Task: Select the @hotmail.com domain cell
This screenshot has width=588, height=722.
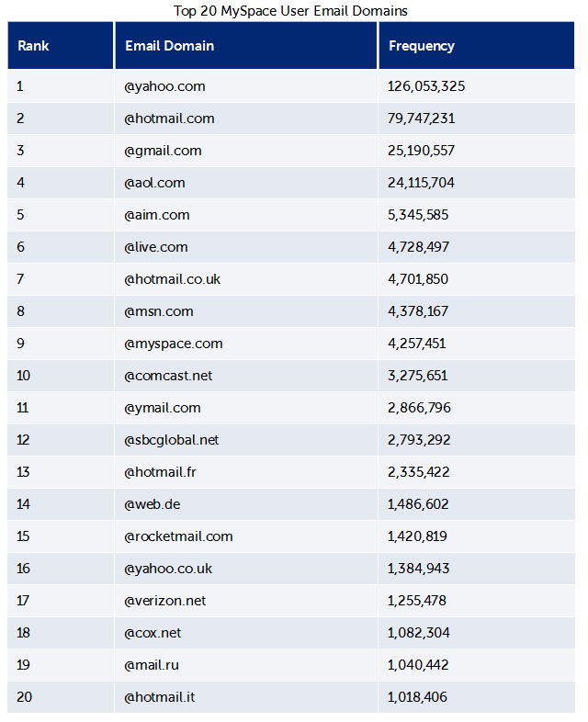Action: [x=170, y=118]
